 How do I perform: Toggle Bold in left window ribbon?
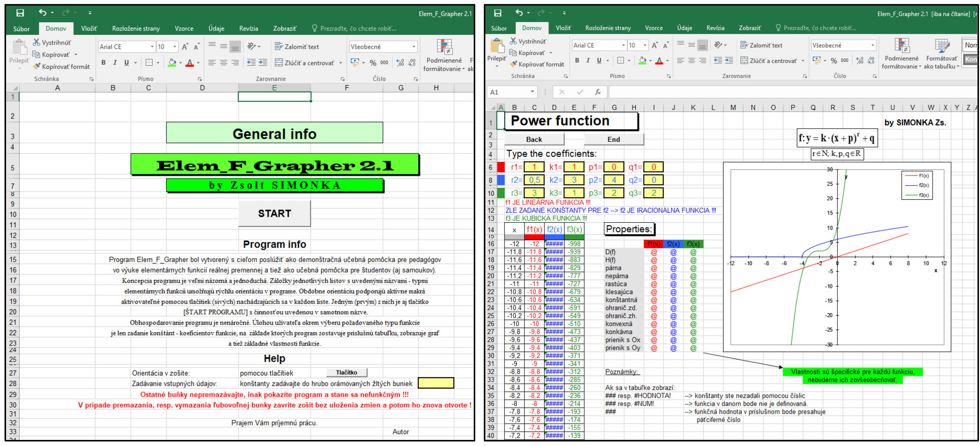(x=103, y=62)
